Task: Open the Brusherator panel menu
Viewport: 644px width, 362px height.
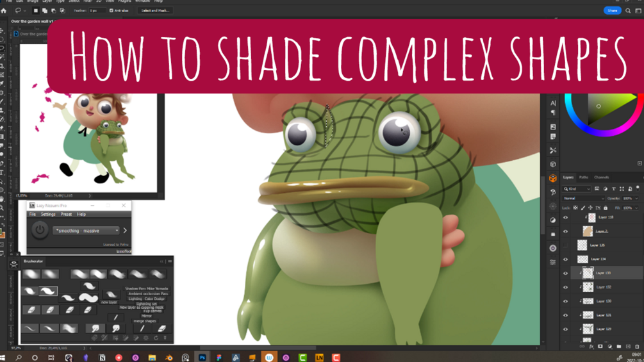Action: pyautogui.click(x=170, y=261)
